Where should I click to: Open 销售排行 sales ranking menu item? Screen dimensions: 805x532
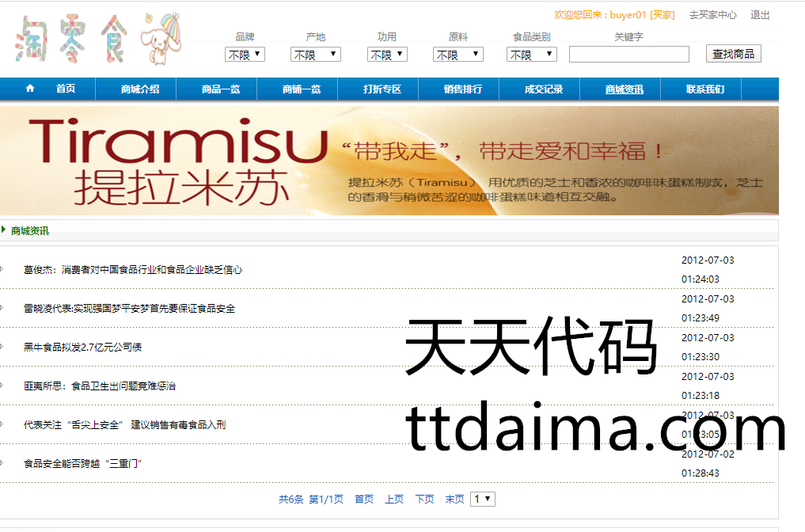click(463, 89)
